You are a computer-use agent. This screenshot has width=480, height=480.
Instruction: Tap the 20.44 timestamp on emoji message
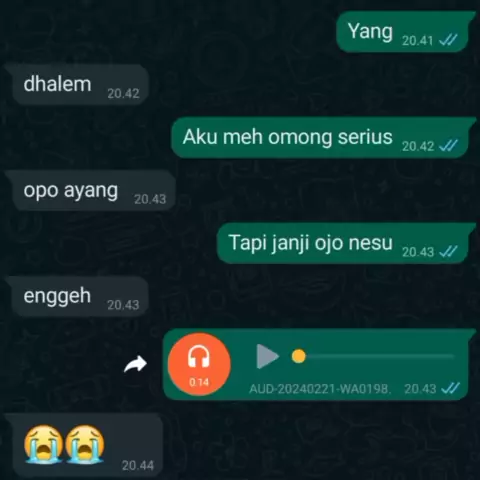point(138,465)
